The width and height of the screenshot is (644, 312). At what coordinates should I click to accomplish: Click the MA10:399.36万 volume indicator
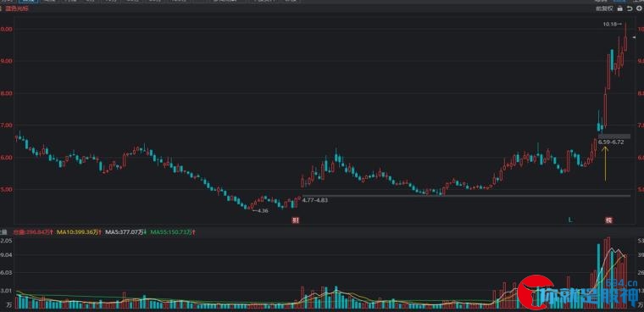point(79,232)
